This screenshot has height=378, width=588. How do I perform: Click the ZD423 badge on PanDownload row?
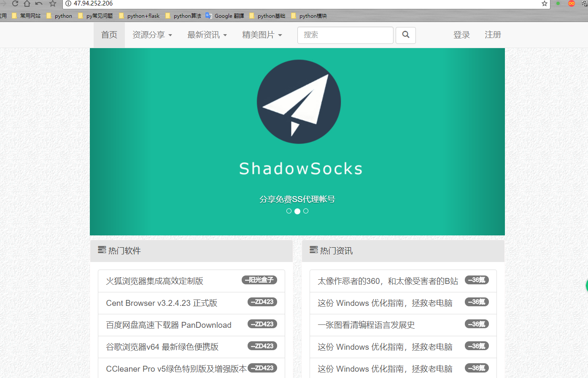coord(262,324)
